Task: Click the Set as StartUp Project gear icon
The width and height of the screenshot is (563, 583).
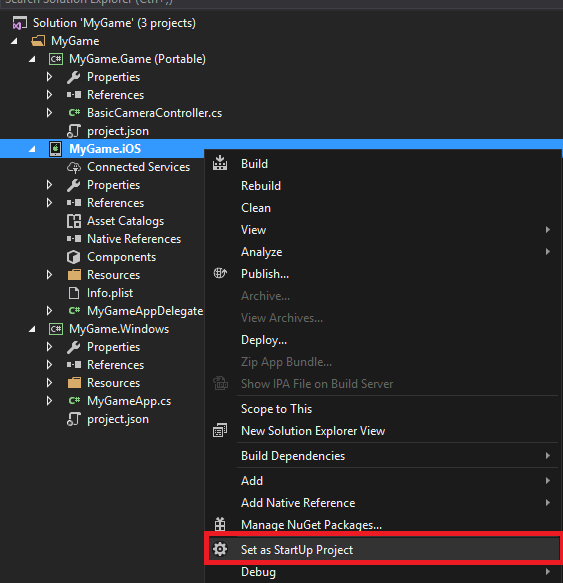Action: click(220, 549)
